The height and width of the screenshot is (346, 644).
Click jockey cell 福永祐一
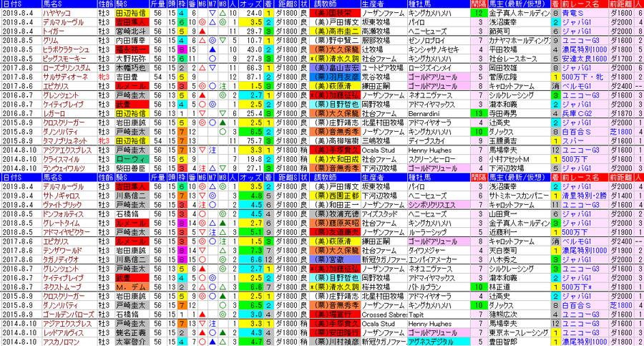pos(132,49)
